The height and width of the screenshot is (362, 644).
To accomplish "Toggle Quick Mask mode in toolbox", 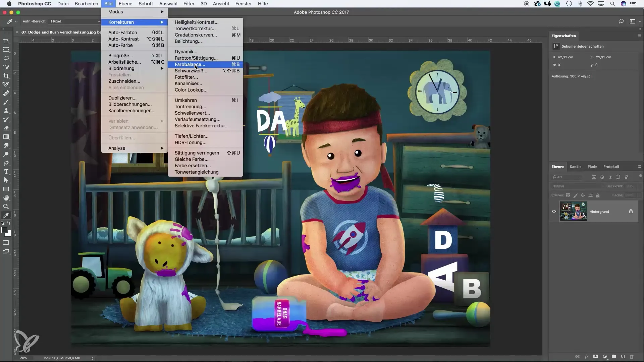I will 6,242.
